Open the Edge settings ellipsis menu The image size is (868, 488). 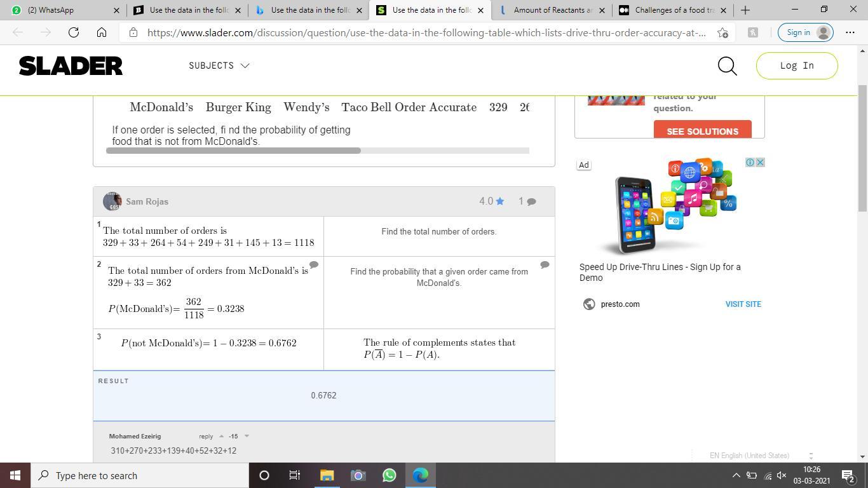850,32
